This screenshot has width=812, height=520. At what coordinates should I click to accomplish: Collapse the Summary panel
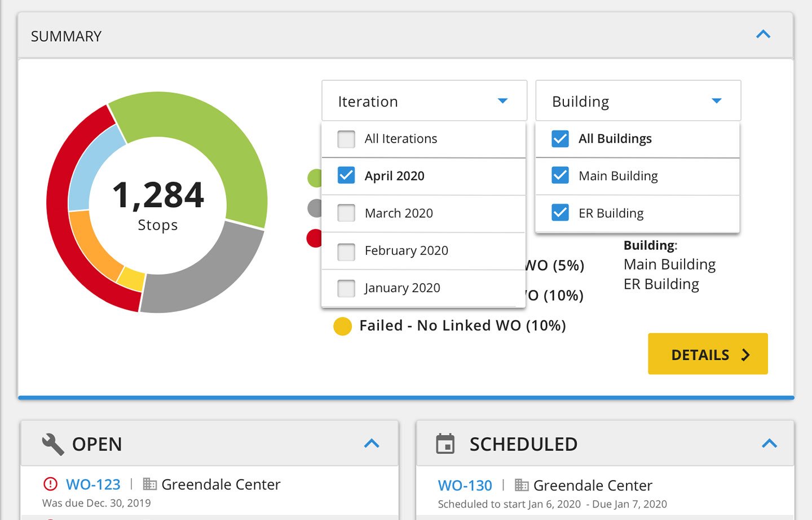pos(763,35)
